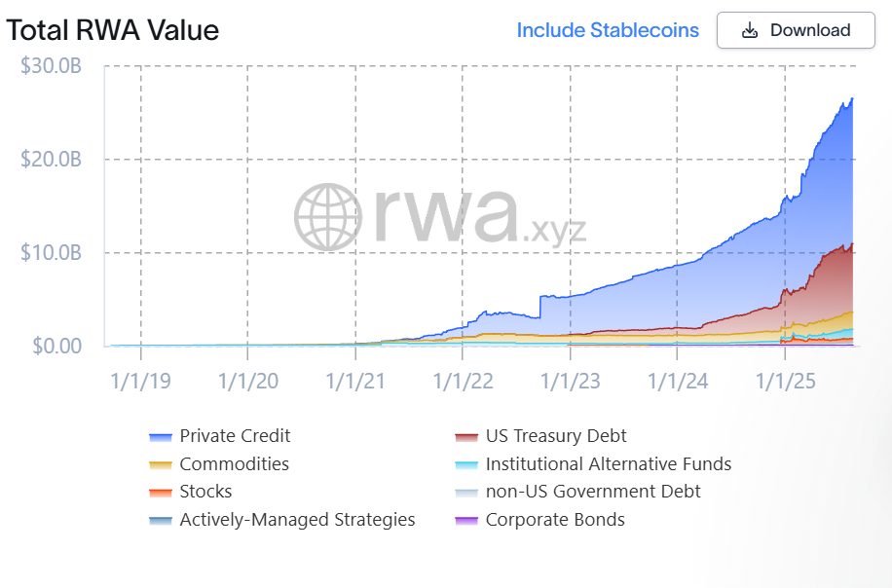Hide the Stocks series in legend
Image resolution: width=892 pixels, height=588 pixels.
pyautogui.click(x=205, y=492)
